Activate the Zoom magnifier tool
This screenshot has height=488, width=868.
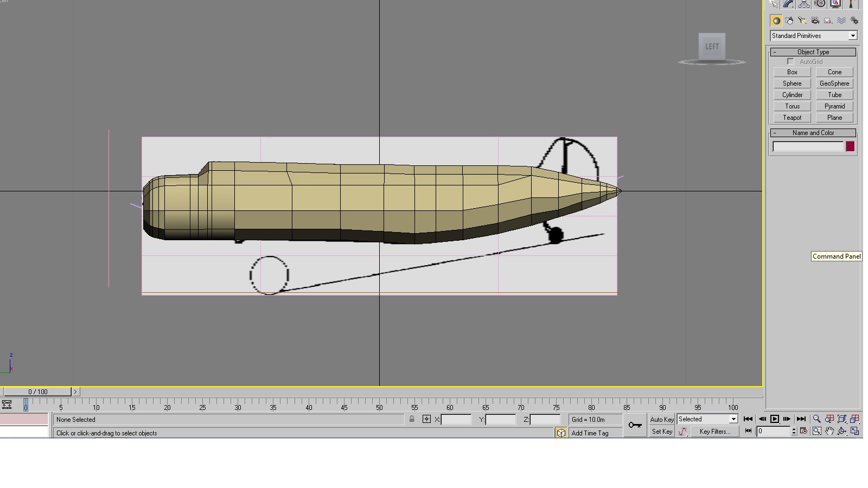[x=816, y=419]
